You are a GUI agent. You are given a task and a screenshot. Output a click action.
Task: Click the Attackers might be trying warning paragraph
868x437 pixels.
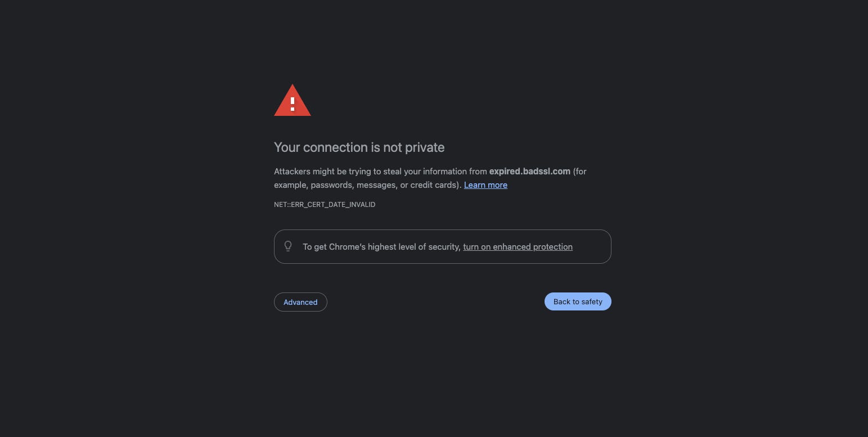pos(430,178)
